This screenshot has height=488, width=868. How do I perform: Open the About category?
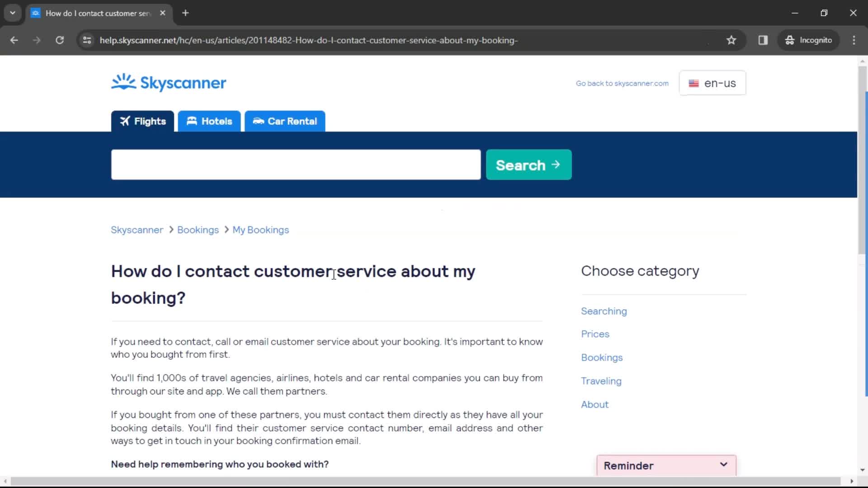(x=595, y=404)
